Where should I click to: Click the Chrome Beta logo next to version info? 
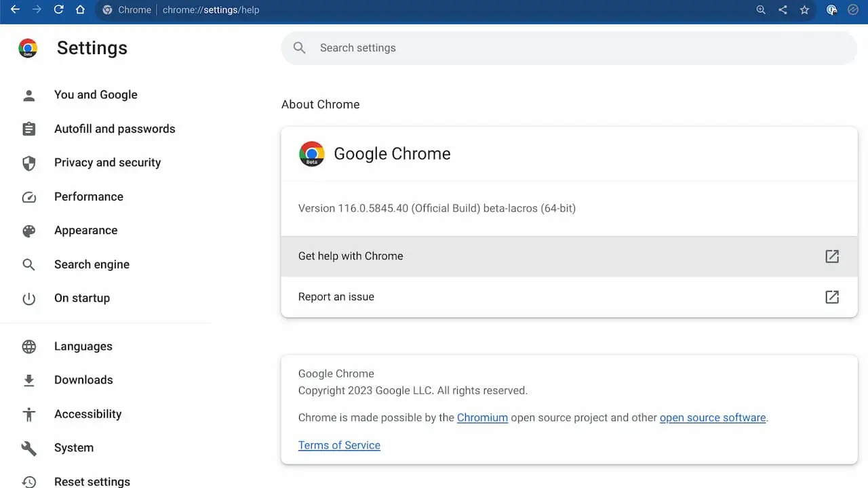point(311,154)
